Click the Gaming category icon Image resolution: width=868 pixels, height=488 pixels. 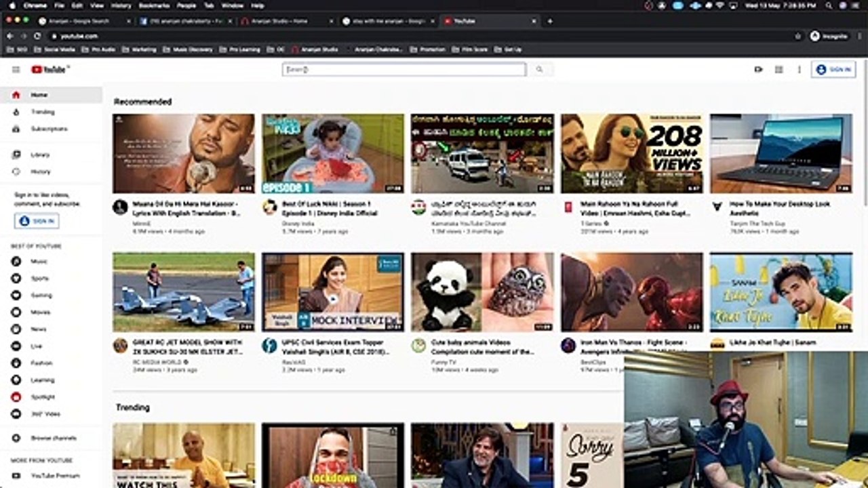(16, 296)
